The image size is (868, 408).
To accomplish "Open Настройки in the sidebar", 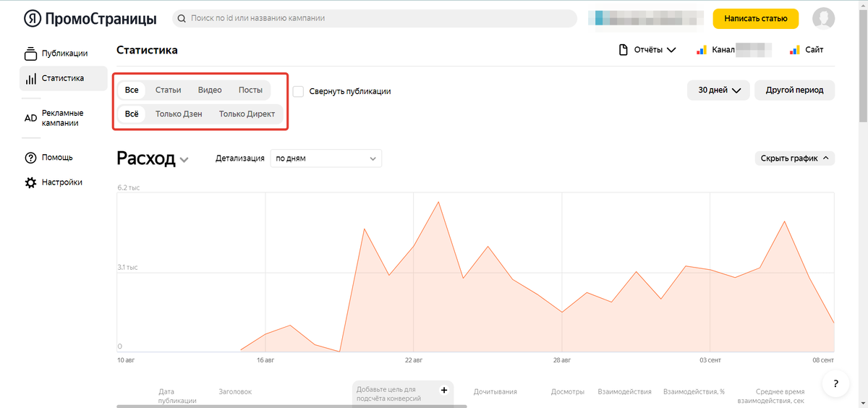I will (64, 183).
